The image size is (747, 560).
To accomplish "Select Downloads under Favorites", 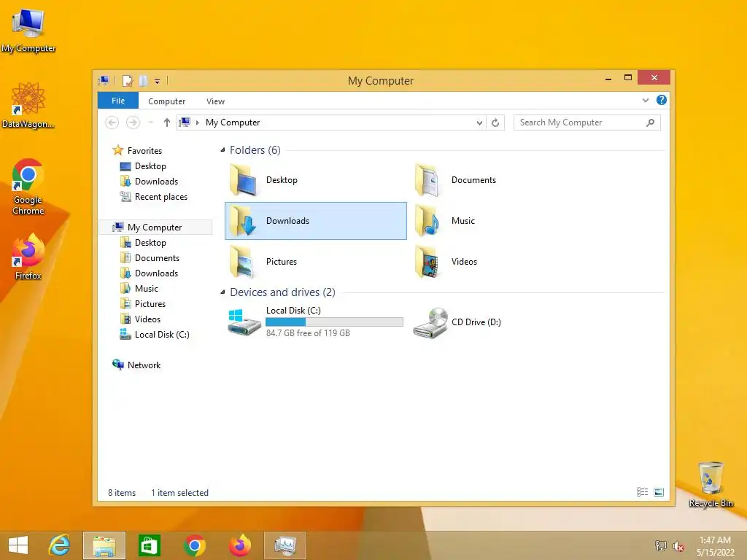I will [156, 182].
